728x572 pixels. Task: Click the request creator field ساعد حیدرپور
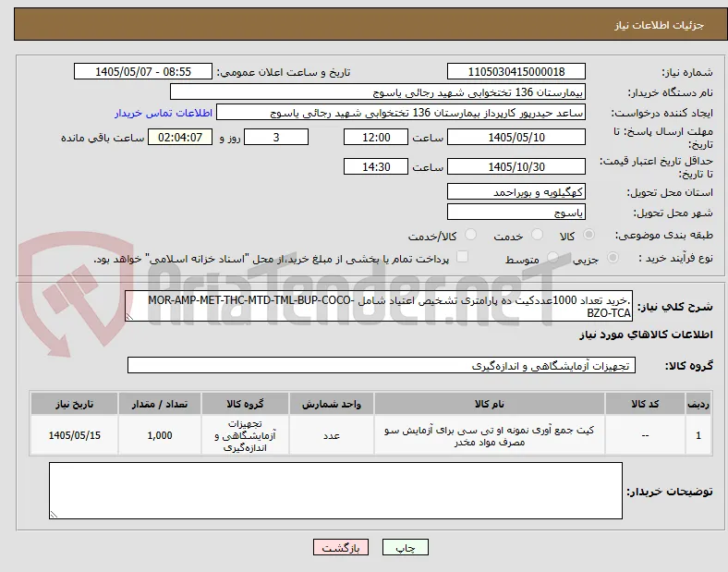click(401, 113)
